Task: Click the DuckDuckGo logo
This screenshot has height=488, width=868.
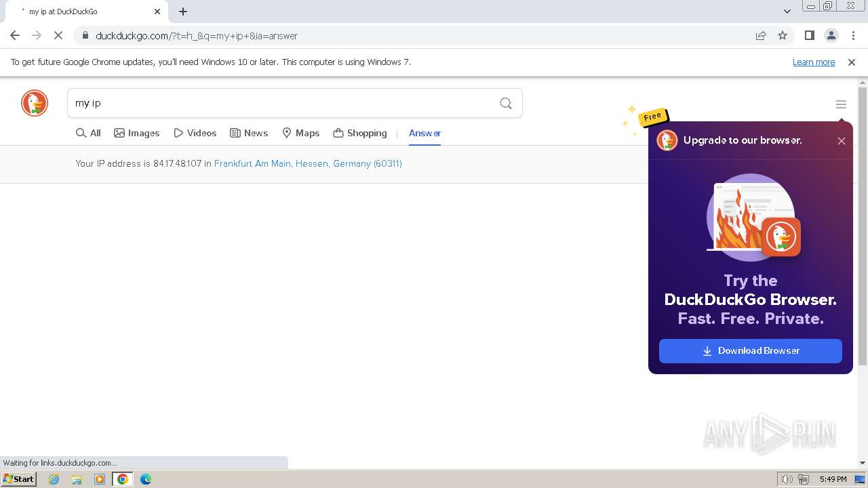Action: click(35, 103)
